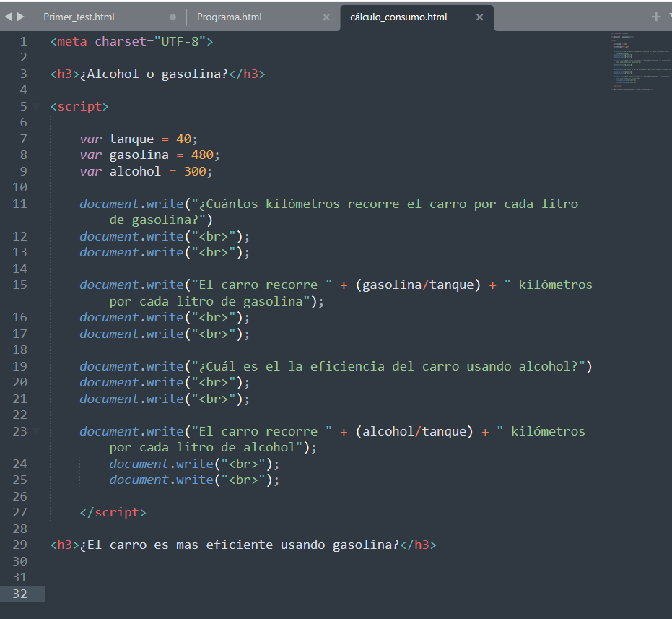Click line number 15 in gutter
Screen dimensions: 672x619
(19, 285)
